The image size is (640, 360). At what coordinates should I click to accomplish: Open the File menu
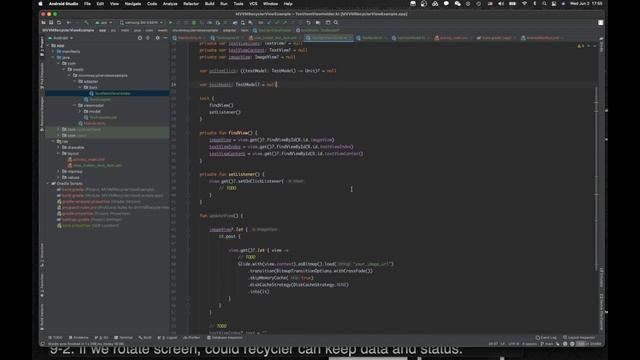pos(87,4)
